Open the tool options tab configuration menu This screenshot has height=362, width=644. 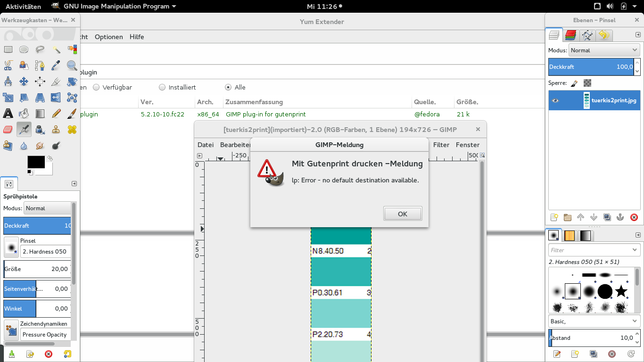(x=74, y=183)
